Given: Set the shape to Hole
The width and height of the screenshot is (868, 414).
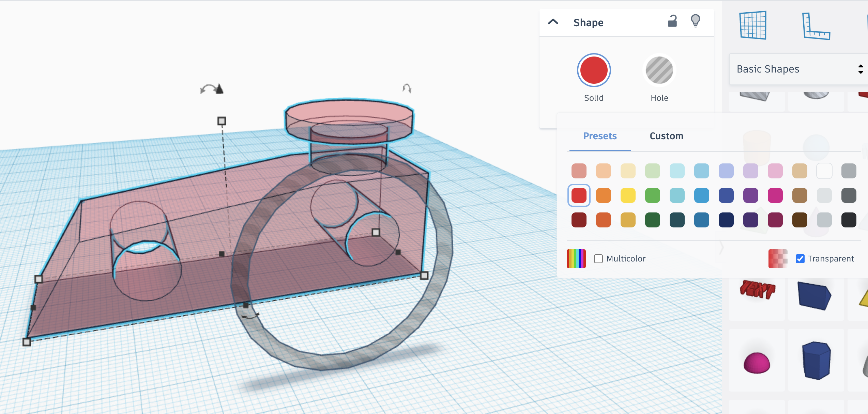Looking at the screenshot, I should click(659, 70).
